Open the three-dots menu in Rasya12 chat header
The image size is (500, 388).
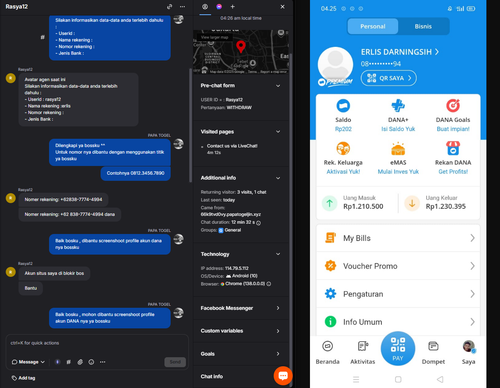coord(182,7)
